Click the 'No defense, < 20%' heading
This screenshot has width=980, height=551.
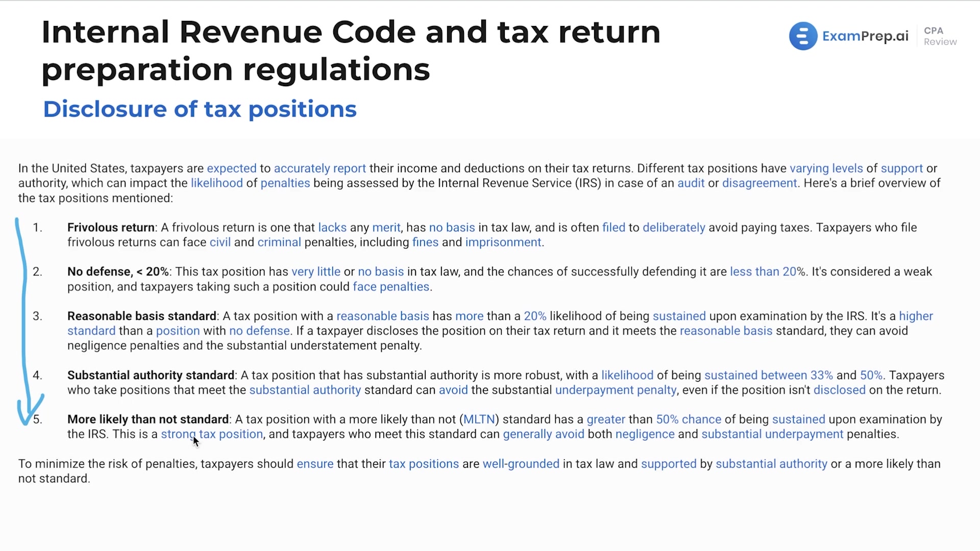118,272
